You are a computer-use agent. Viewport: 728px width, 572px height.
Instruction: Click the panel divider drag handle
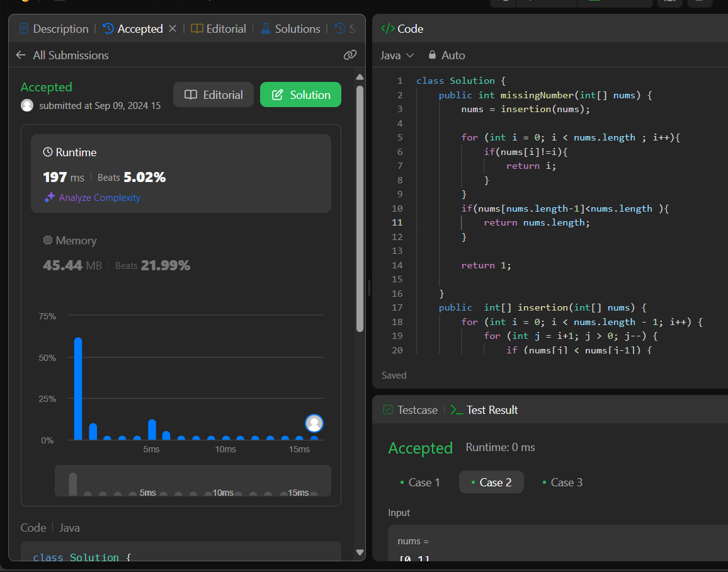tap(369, 288)
